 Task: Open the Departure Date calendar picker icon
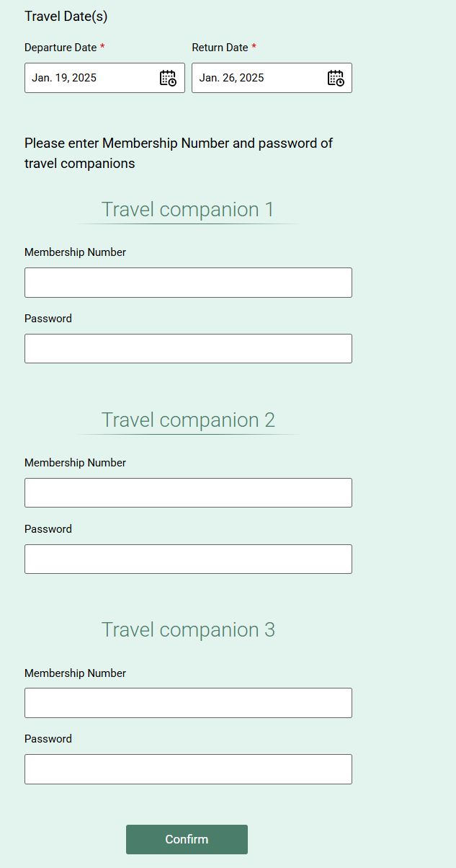pos(168,78)
